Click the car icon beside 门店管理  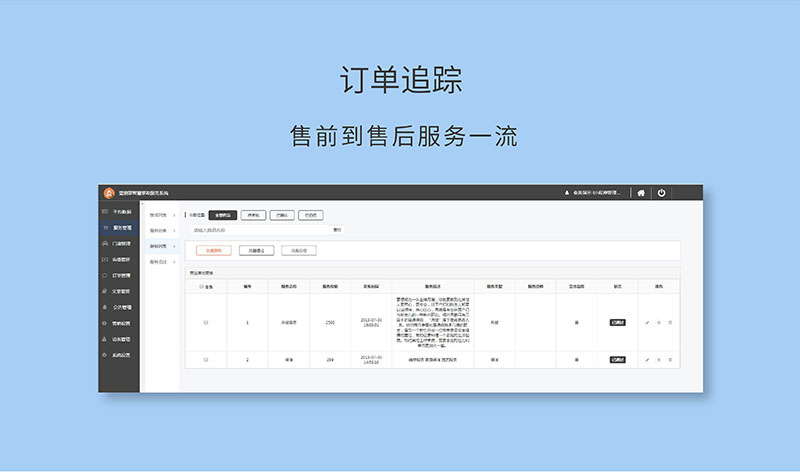point(105,243)
